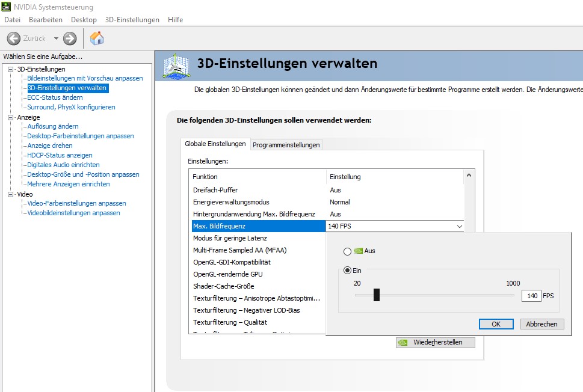Select 3D-Einstellungen verwalten in tree
This screenshot has height=392, width=583.
click(67, 88)
